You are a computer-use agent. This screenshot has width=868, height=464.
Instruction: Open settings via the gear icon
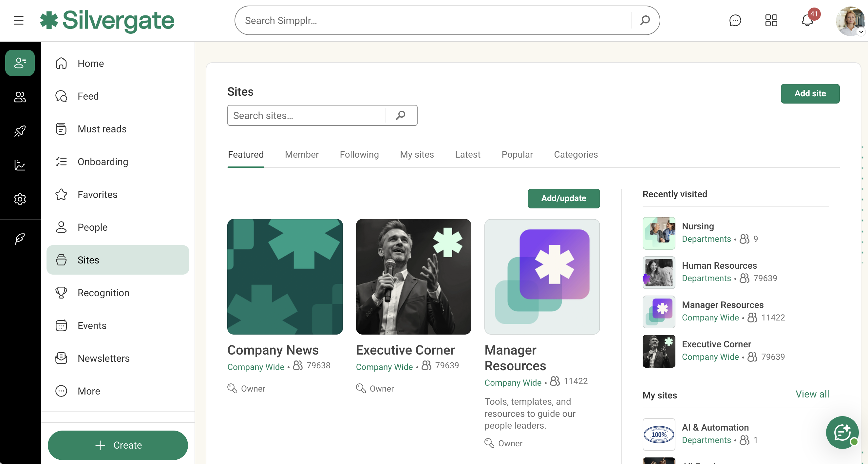tap(20, 199)
